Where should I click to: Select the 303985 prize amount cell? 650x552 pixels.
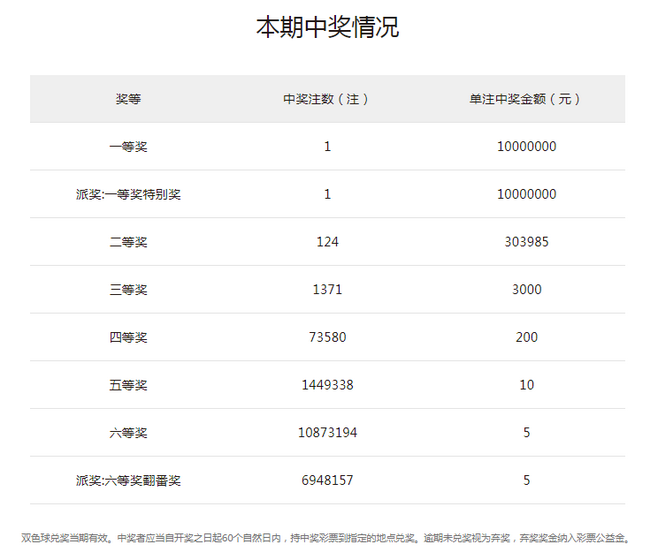526,242
